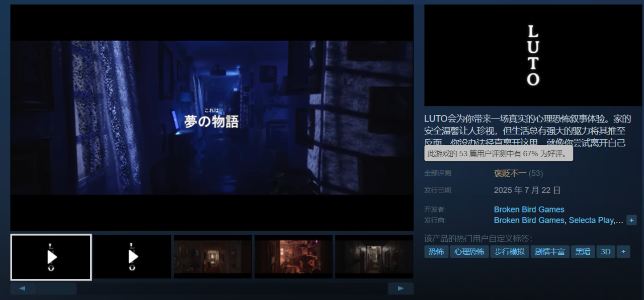Select the 心理恐怖 tag

[x=469, y=252]
